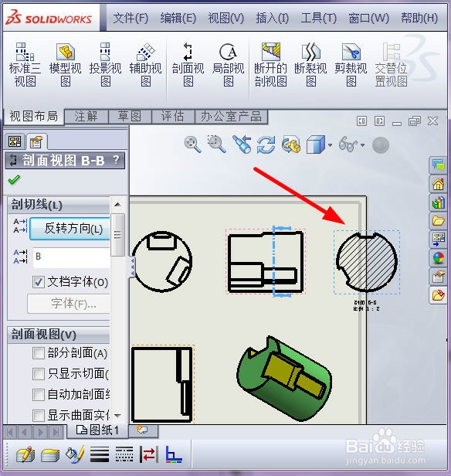Enable the 部分剖面(A) checkbox
Viewport: 451px width, 476px height.
pos(38,353)
